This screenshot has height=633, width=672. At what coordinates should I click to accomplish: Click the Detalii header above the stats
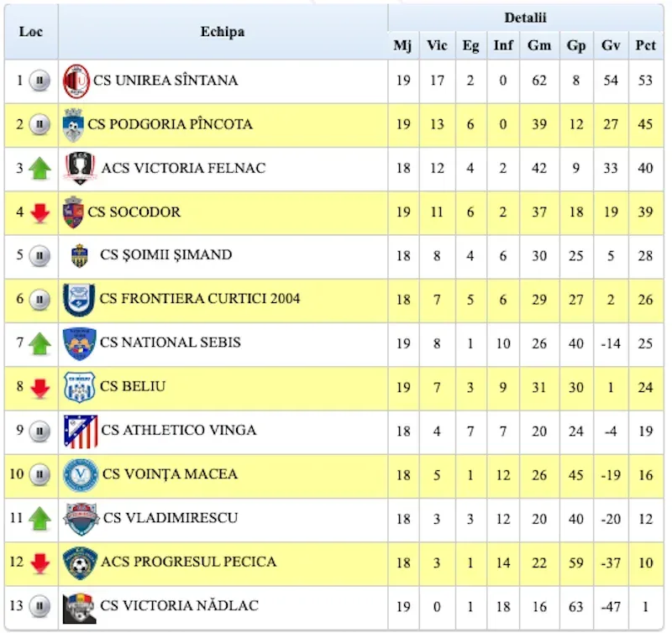pyautogui.click(x=526, y=18)
